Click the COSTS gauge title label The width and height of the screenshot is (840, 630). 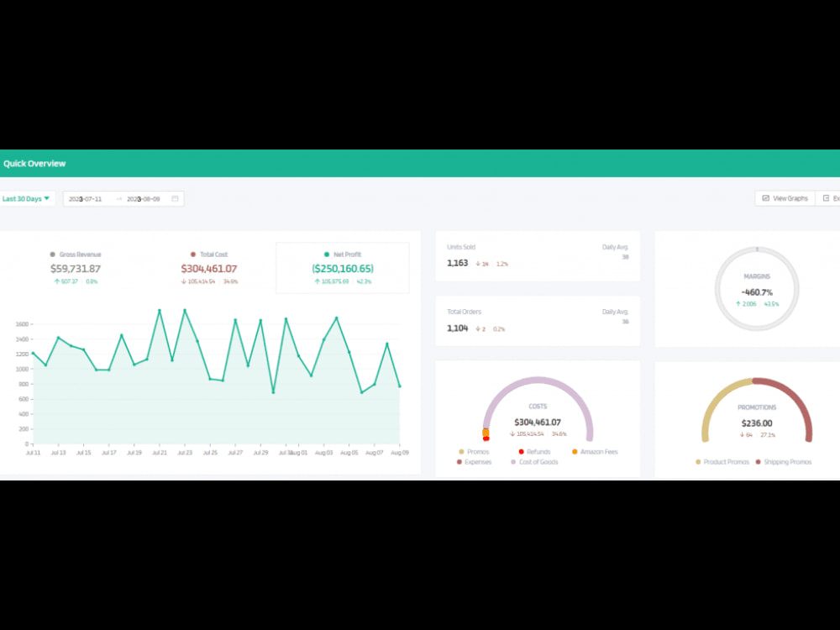(x=538, y=407)
